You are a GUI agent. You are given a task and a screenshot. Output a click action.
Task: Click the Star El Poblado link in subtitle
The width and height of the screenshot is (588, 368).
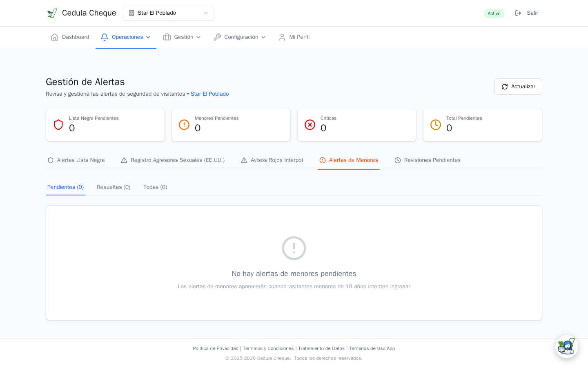[209, 94]
